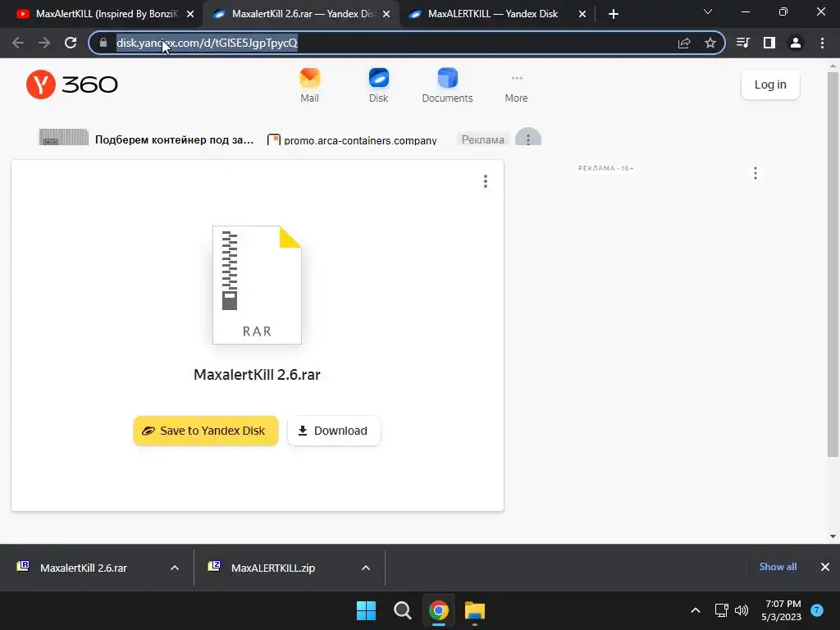Download the MaxalertKill 2.6.rar file
Image resolution: width=840 pixels, height=630 pixels.
click(335, 431)
